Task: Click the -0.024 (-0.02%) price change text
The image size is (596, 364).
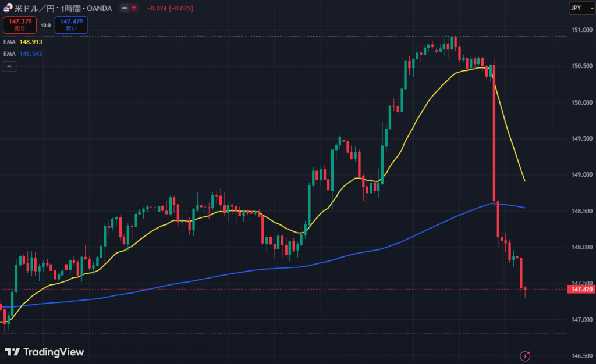Action: coord(170,9)
